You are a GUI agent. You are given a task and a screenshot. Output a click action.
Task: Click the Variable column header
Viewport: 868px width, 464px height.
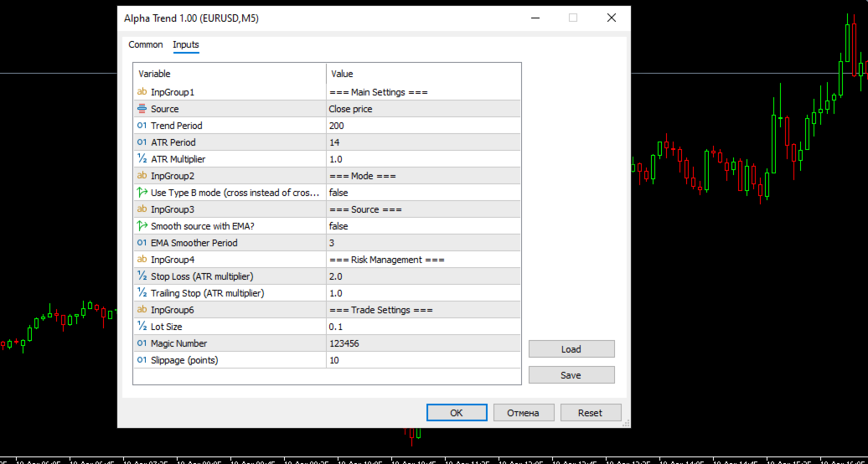[230, 74]
